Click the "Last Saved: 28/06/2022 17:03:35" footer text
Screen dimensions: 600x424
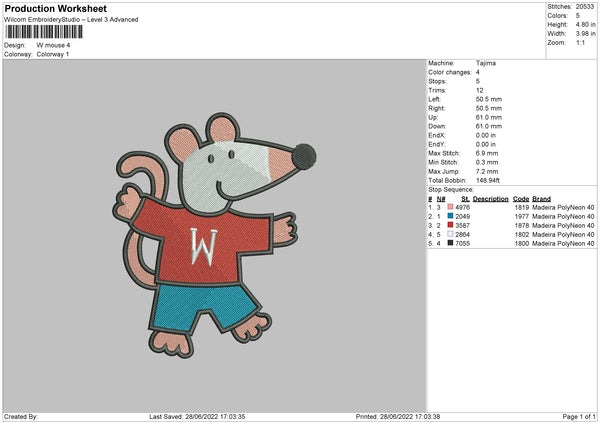click(x=197, y=416)
